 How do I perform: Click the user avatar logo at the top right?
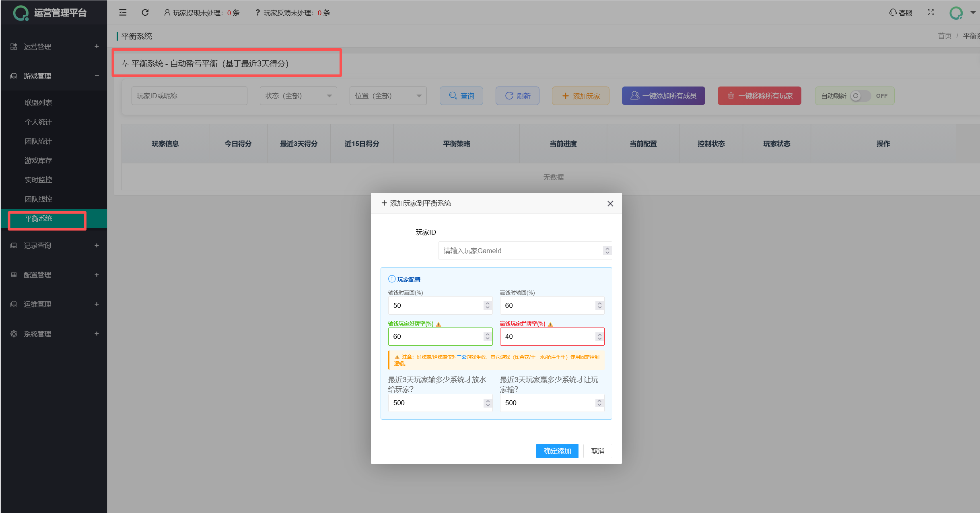(x=956, y=13)
